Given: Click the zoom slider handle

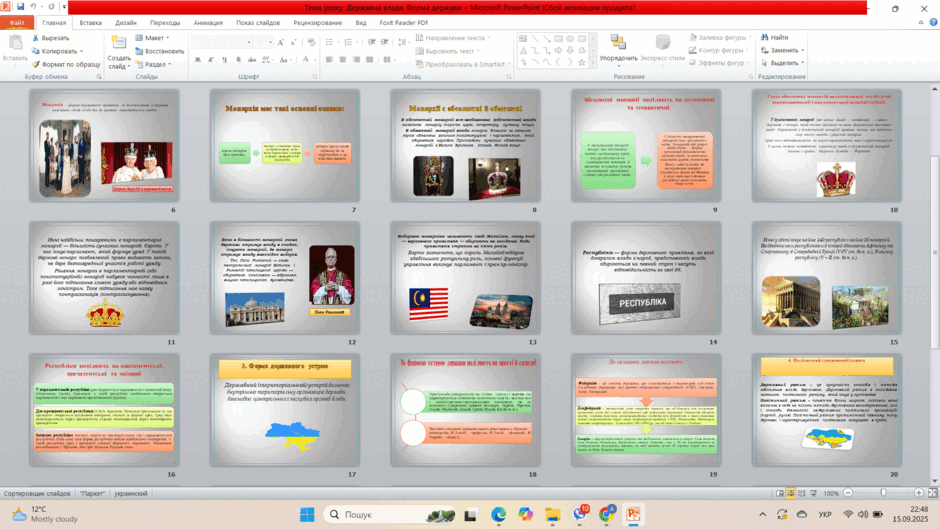Looking at the screenshot, I should coord(883,493).
